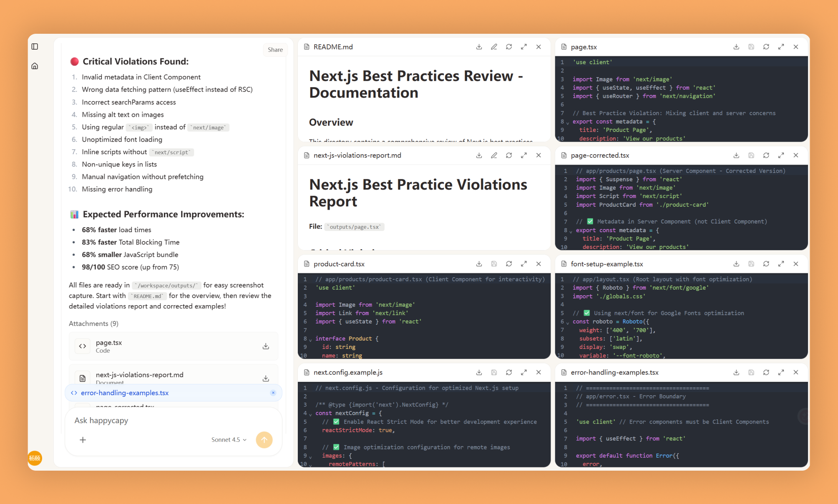This screenshot has width=838, height=504.
Task: Click the plus add attachment button
Action: [83, 440]
